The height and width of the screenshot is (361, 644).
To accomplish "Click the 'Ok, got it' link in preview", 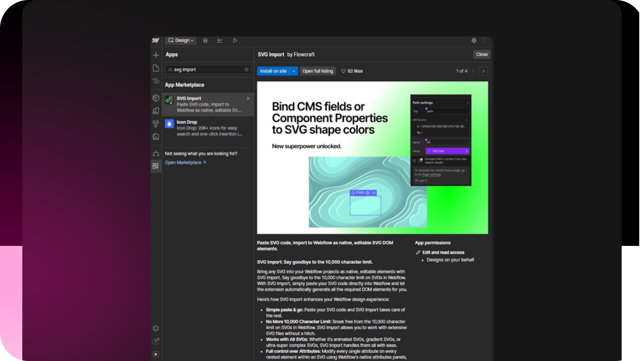I will click(x=421, y=181).
